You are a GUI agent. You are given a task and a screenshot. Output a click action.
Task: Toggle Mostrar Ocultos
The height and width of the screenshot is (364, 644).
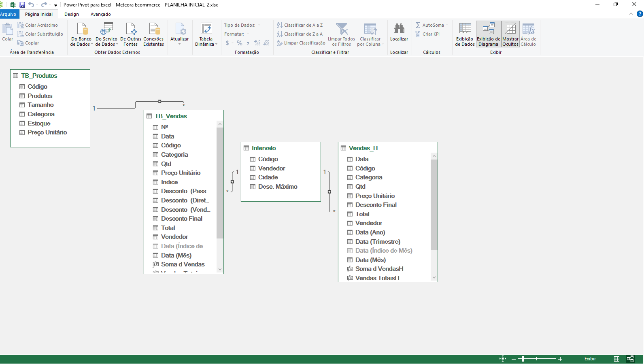click(x=510, y=35)
